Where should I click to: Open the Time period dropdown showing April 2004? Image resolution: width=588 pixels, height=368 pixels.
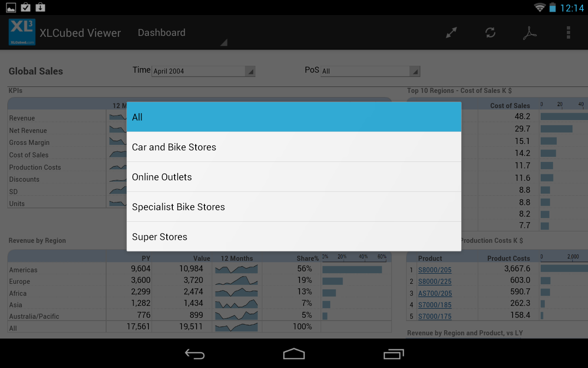[x=204, y=71]
